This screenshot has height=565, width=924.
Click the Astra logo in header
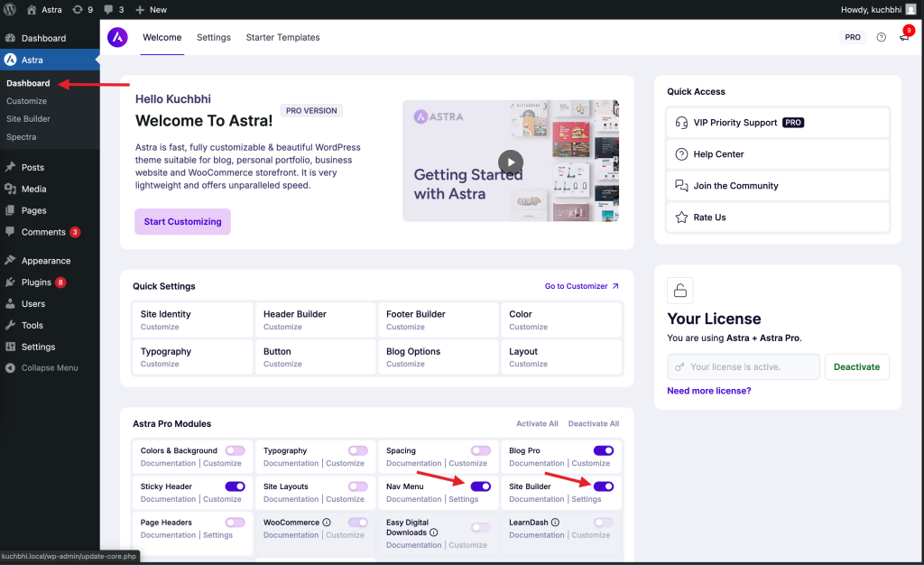tap(117, 37)
